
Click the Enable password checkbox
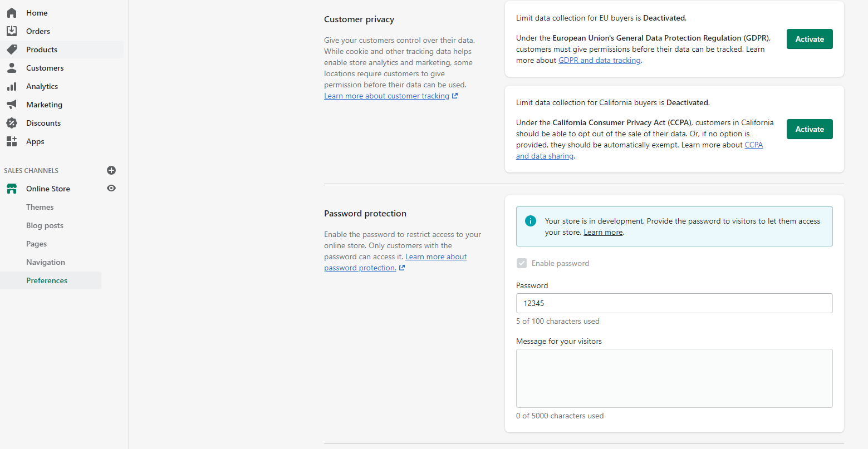[522, 263]
